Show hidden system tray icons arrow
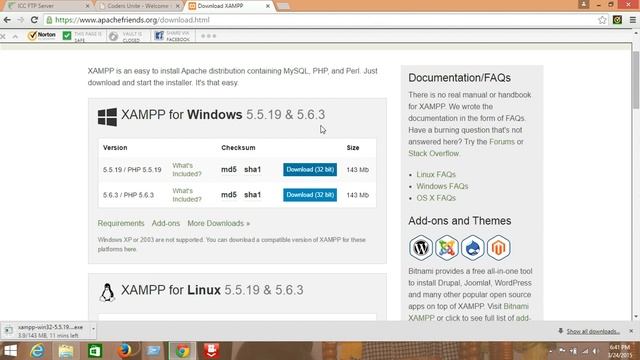The height and width of the screenshot is (360, 640). [551, 351]
